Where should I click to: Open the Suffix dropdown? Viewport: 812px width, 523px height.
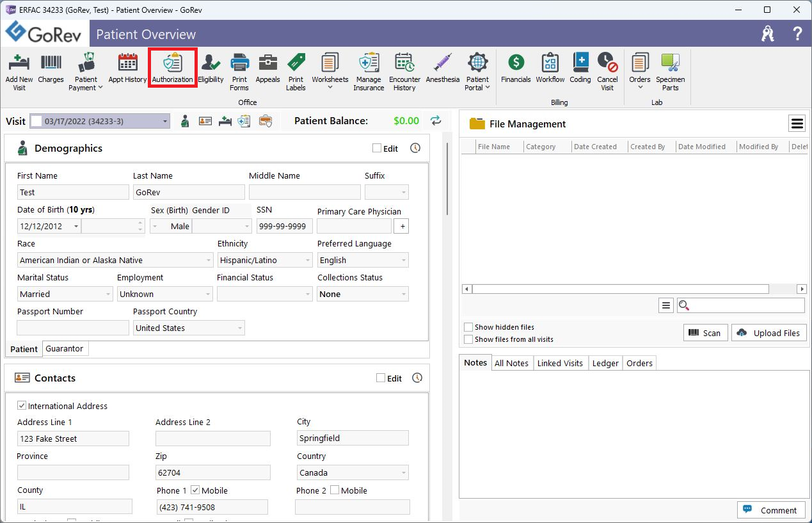pyautogui.click(x=404, y=192)
